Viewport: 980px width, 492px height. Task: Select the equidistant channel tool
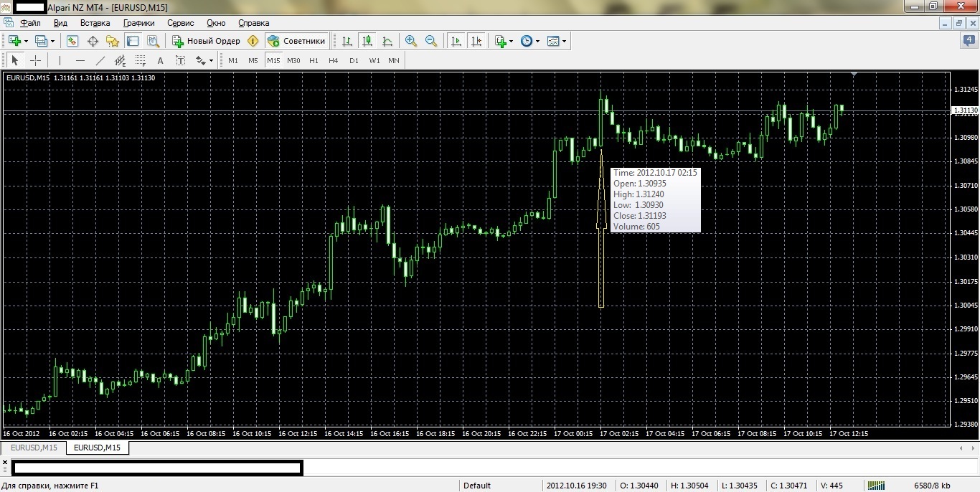[120, 60]
